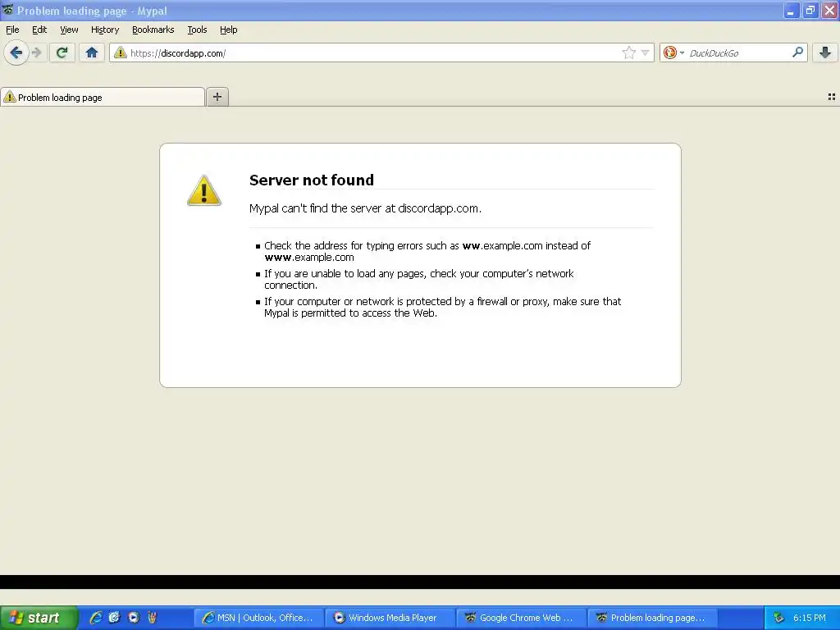The width and height of the screenshot is (840, 630).
Task: Click the 6:15 PM clock
Action: coord(810,618)
